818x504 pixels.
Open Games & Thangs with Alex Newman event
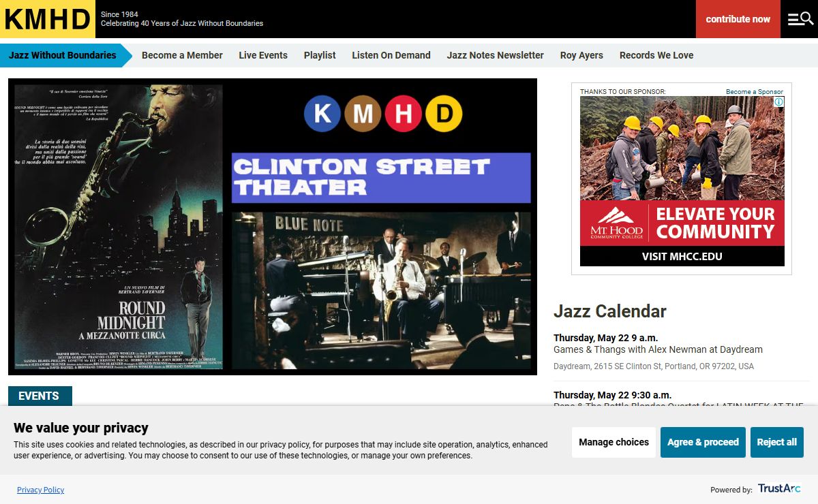658,349
